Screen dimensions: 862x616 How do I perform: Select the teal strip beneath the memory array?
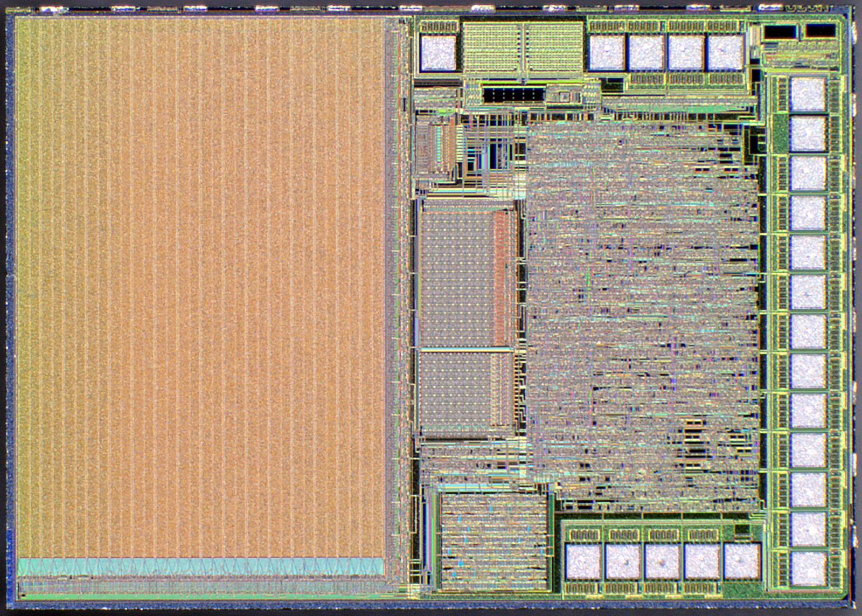coord(200,566)
